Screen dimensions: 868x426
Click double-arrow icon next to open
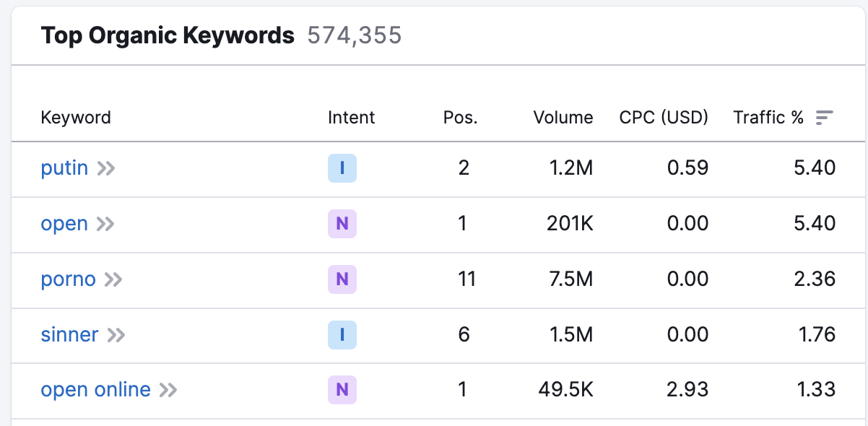tap(106, 225)
